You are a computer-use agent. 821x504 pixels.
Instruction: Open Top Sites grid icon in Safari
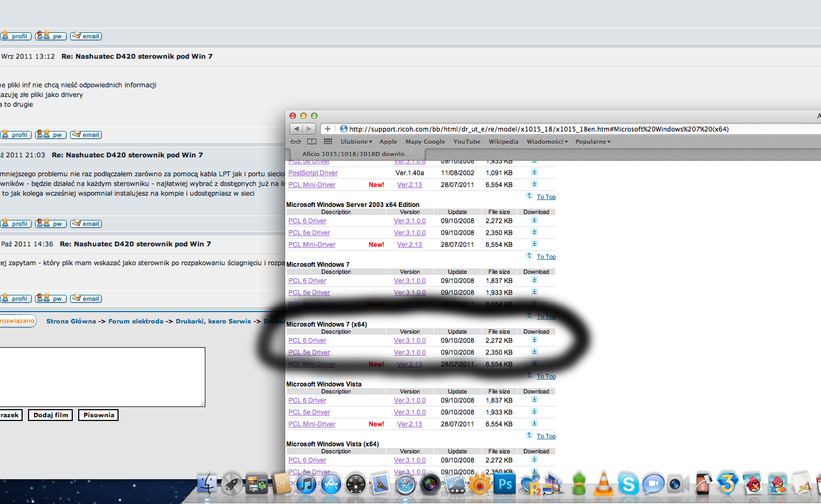(x=328, y=142)
